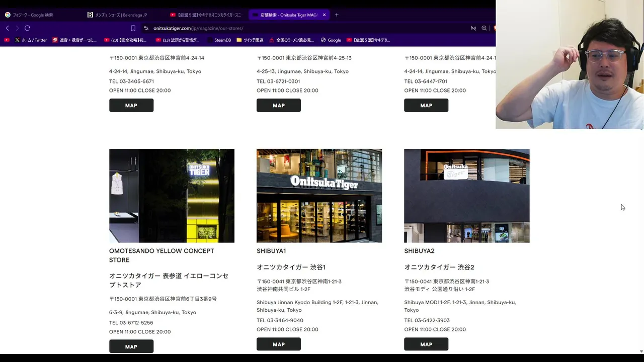Click 渋谷神南共同ビル 1-2F line
This screenshot has width=644, height=362.
tap(283, 289)
